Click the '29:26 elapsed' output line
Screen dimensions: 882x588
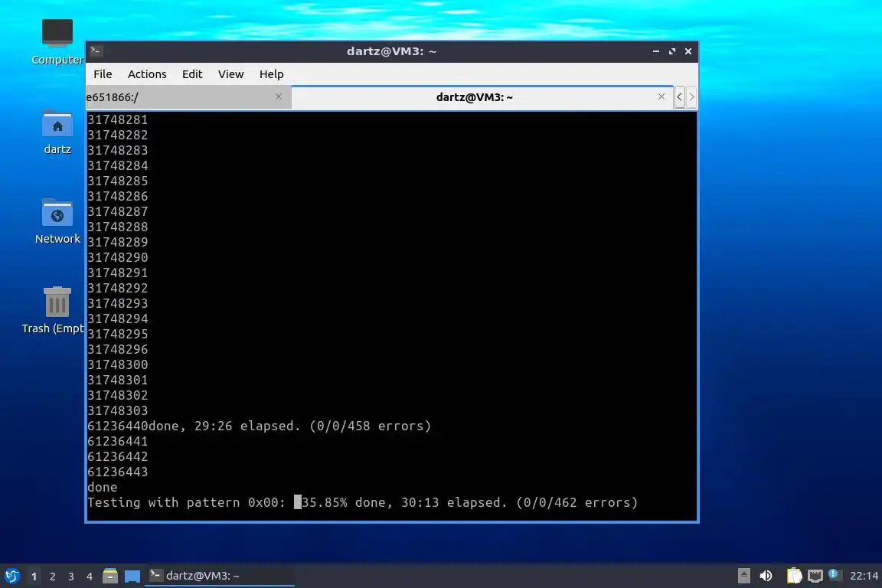pos(260,426)
